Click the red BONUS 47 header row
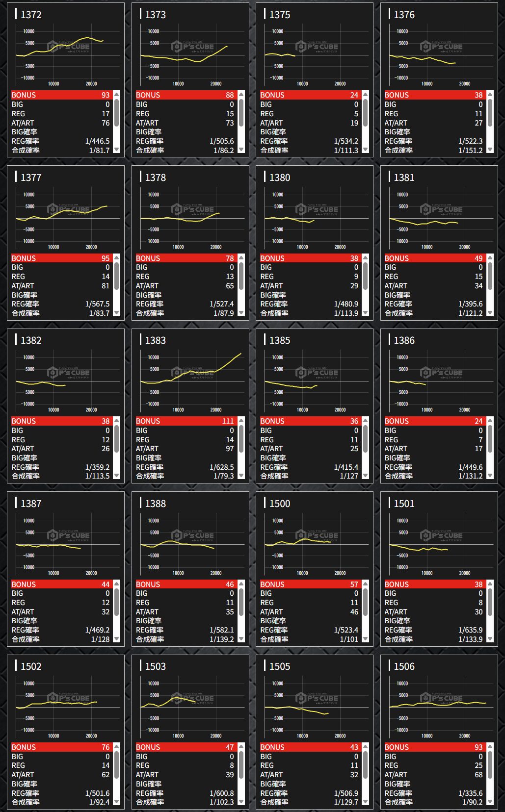 (186, 747)
